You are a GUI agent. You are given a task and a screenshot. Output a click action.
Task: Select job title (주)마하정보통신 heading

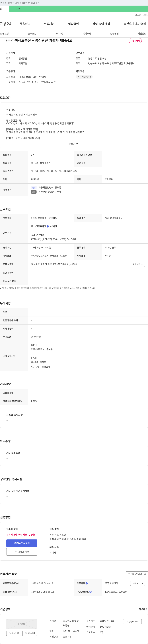pyautogui.click(x=39, y=41)
